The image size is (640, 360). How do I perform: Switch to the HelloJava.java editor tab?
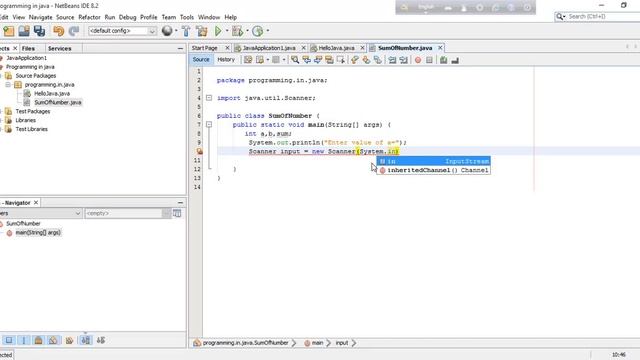click(336, 48)
